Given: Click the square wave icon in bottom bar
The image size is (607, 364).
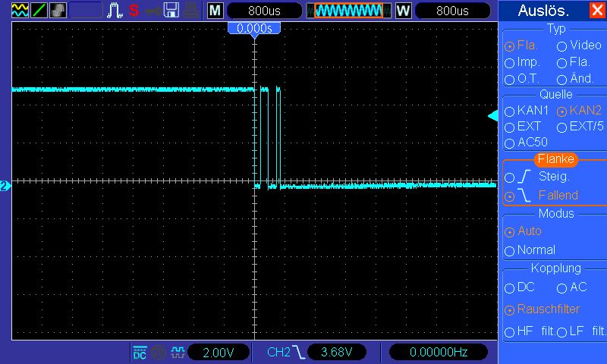Looking at the screenshot, I should click(178, 353).
